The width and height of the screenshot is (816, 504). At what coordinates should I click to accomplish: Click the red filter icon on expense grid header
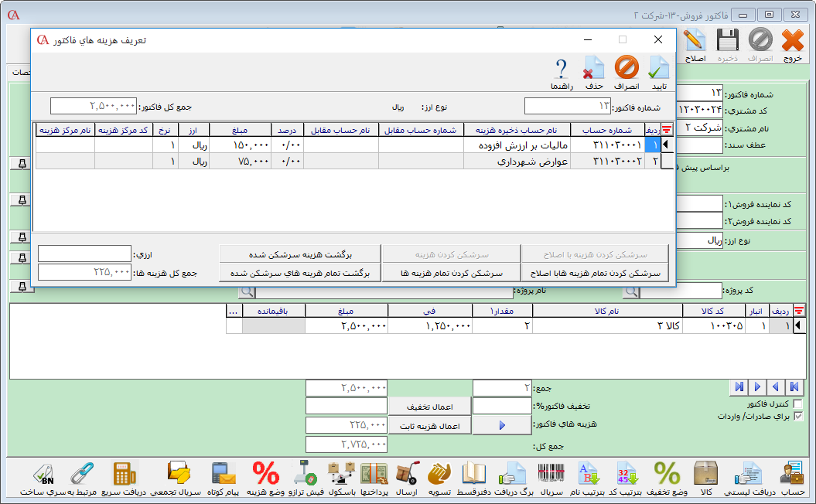[666, 130]
